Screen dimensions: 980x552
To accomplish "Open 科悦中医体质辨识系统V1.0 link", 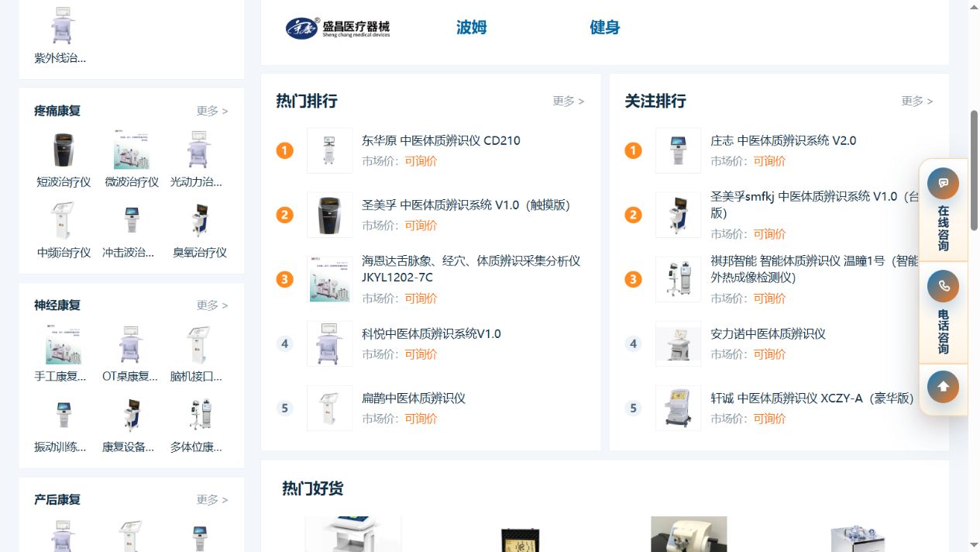I will point(432,333).
